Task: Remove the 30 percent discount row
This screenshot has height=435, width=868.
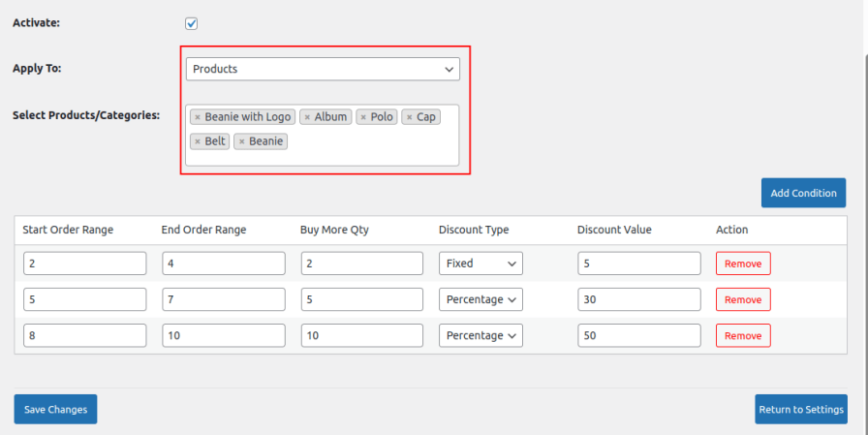Action: pos(743,299)
